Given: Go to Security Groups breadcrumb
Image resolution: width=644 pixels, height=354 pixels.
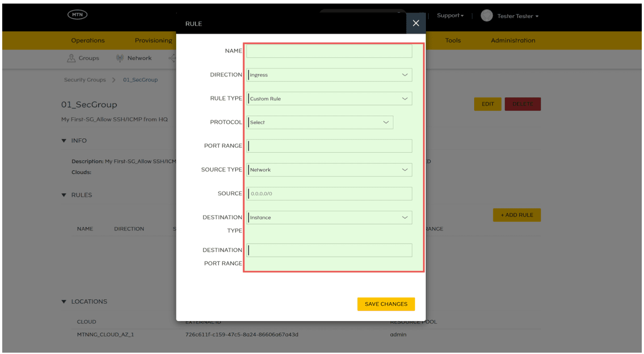Looking at the screenshot, I should point(85,80).
